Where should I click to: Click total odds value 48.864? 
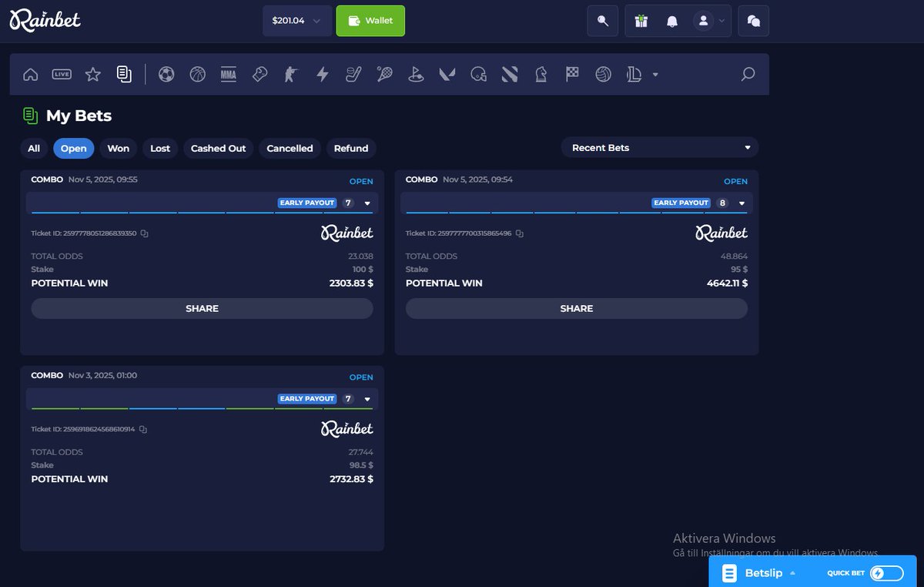click(x=735, y=257)
